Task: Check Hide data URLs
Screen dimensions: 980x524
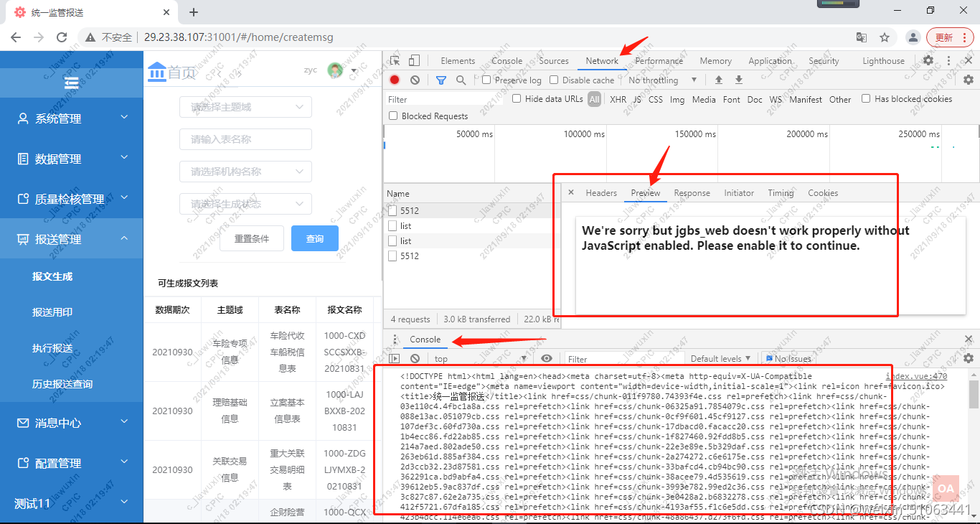Action: (x=517, y=98)
